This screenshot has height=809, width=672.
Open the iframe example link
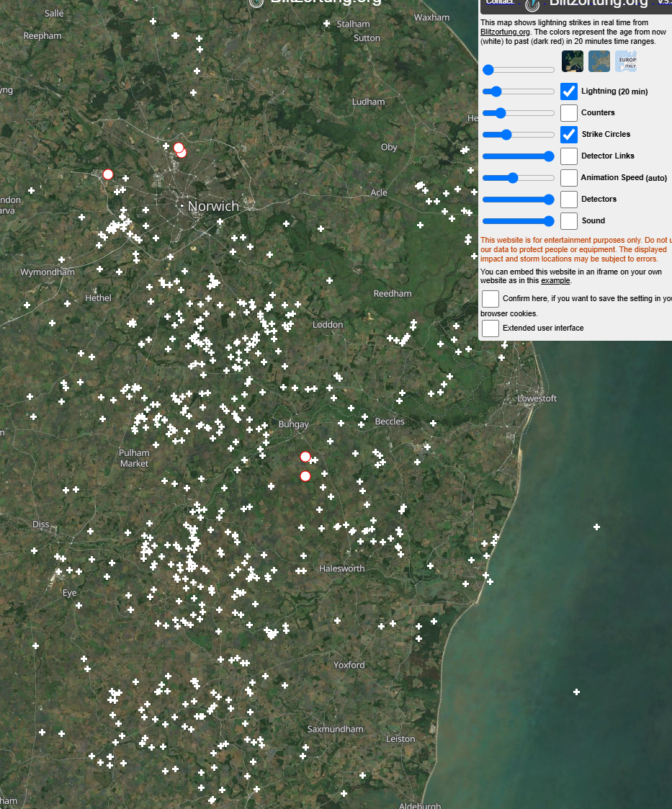(x=555, y=281)
